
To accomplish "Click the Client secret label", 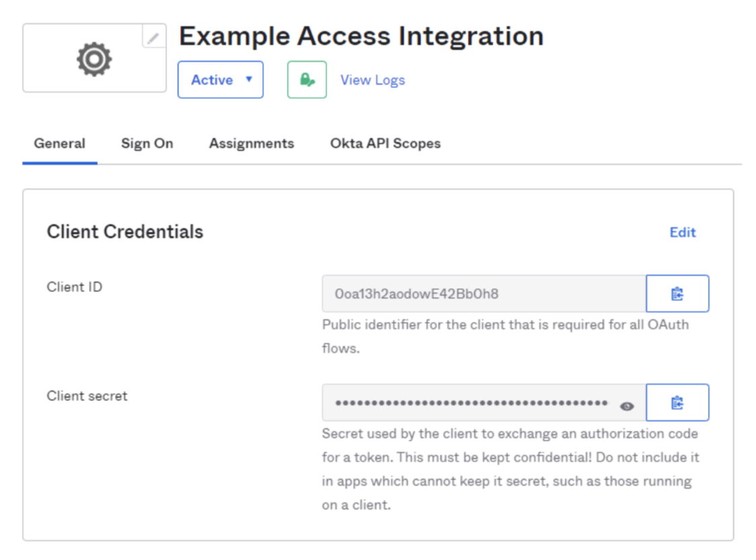I will pos(87,396).
